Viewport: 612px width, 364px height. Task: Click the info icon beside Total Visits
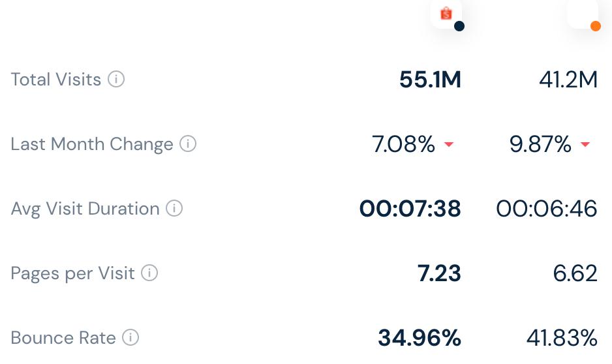click(116, 80)
